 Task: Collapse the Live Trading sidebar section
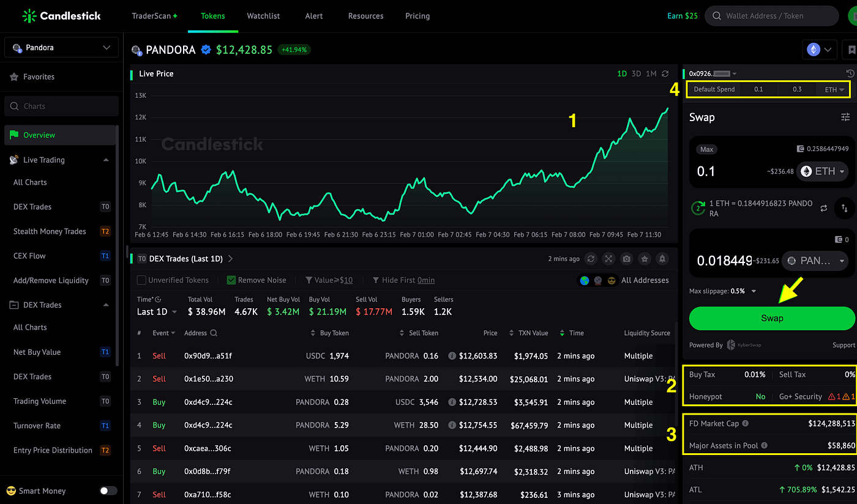pyautogui.click(x=106, y=160)
